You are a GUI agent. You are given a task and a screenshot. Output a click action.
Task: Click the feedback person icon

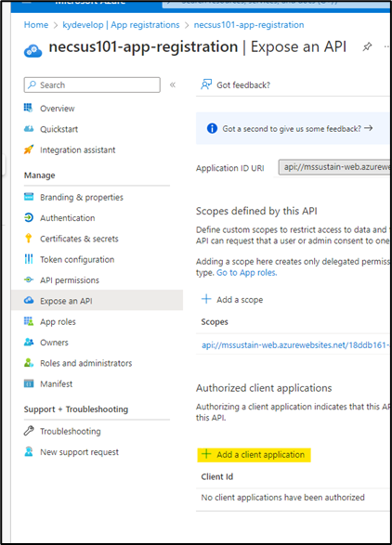[206, 84]
